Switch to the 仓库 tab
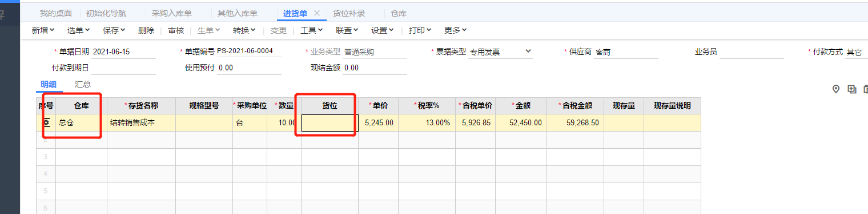The image size is (868, 214). coord(399,13)
